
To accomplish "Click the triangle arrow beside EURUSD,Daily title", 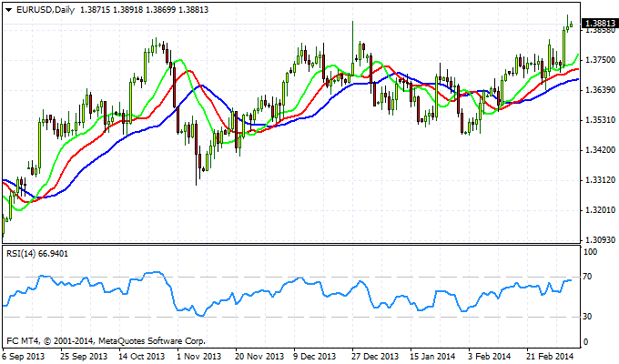I will pos(9,10).
